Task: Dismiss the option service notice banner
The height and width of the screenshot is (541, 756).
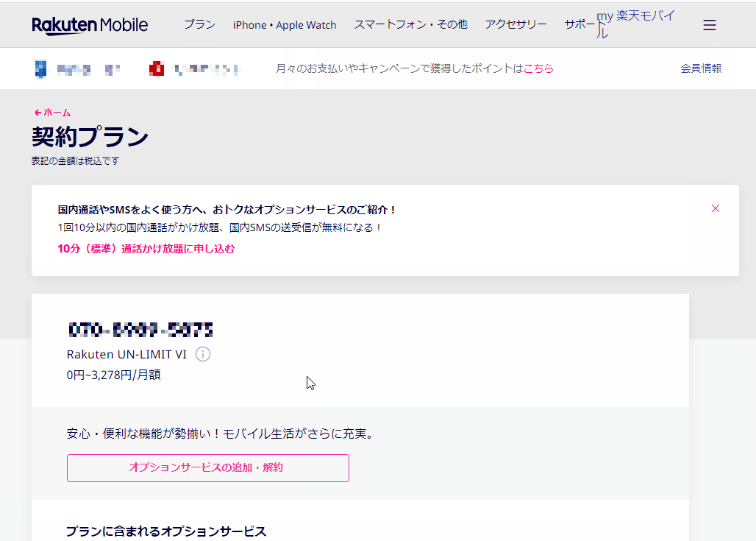Action: [716, 208]
